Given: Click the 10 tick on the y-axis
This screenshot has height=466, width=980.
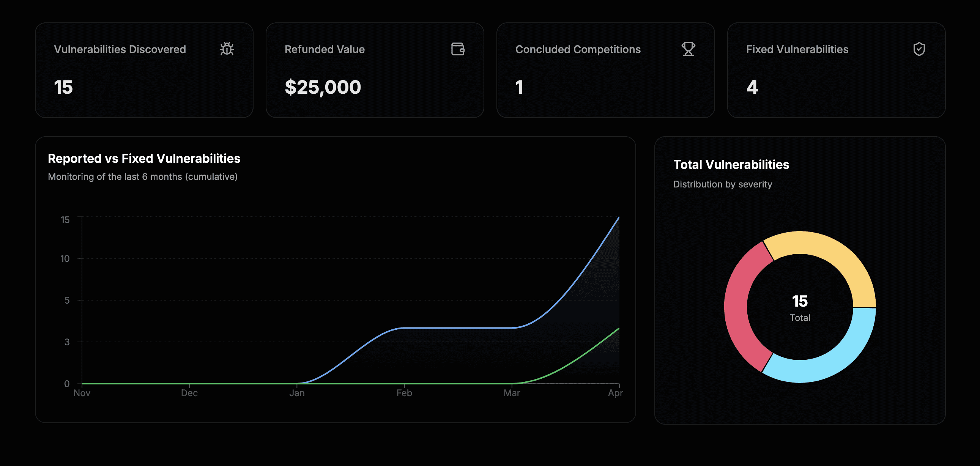Looking at the screenshot, I should 65,259.
